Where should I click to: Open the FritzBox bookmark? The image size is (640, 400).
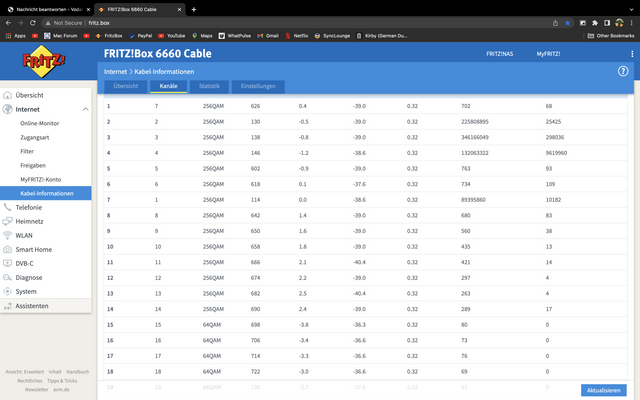click(109, 36)
